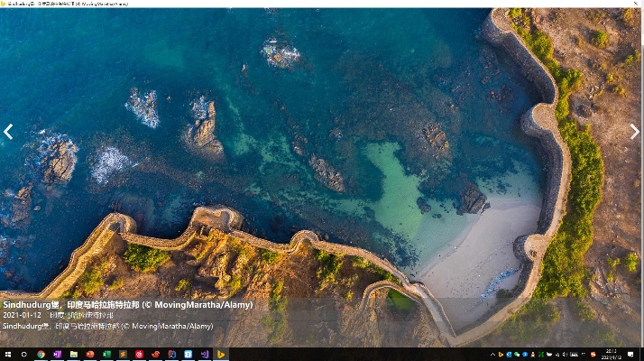The width and height of the screenshot is (644, 361).
Task: Open the Windows Start menu
Action: (7, 355)
